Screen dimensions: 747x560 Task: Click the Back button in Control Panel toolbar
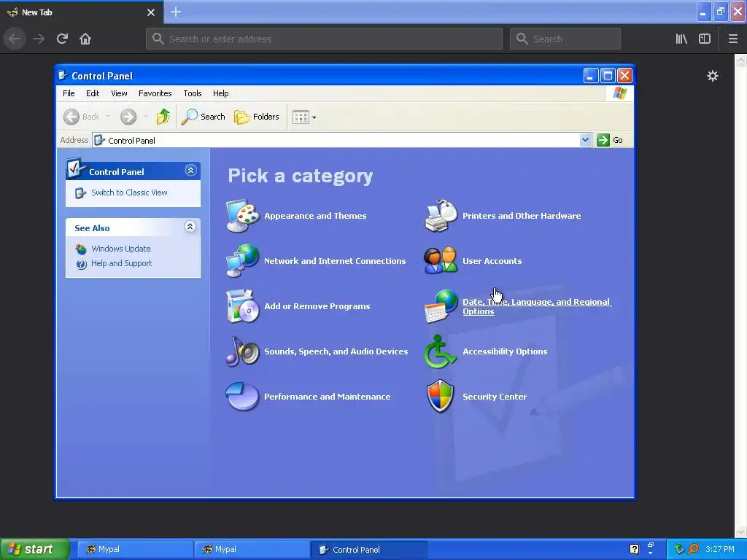[82, 117]
